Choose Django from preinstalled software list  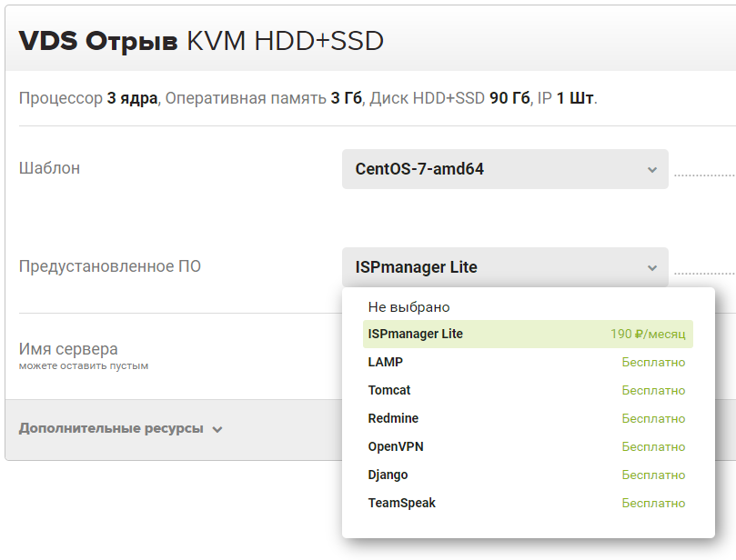(528, 475)
